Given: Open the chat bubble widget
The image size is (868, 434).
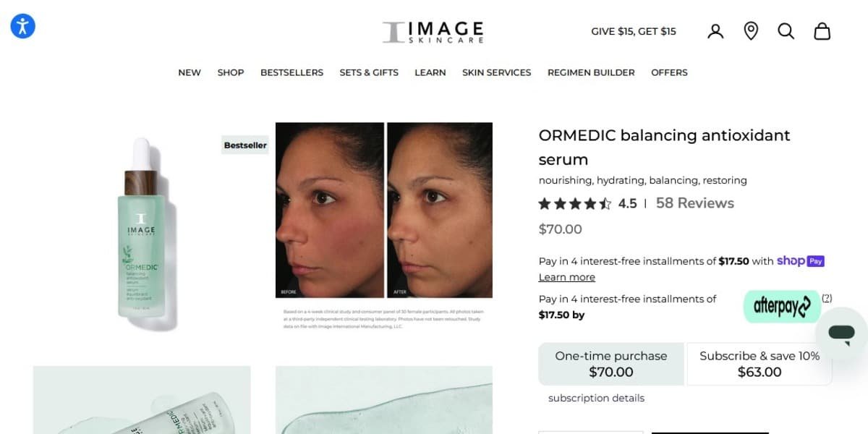Looking at the screenshot, I should coord(841,333).
